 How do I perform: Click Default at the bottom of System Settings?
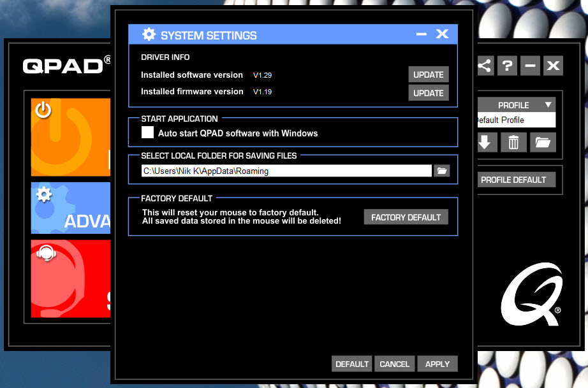(352, 364)
